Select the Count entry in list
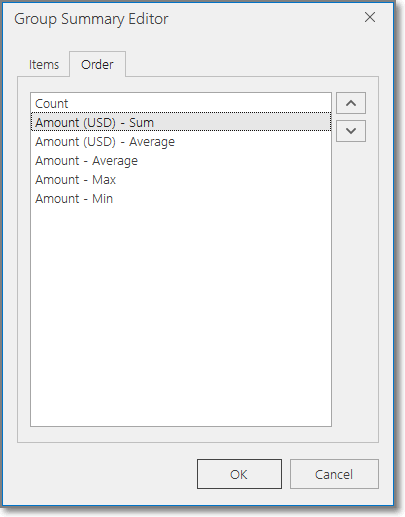This screenshot has width=405, height=517. pos(181,103)
